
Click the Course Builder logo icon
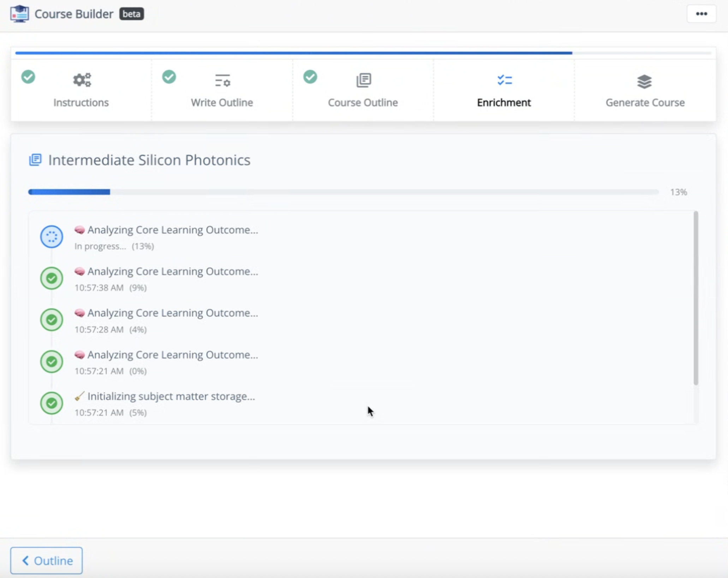click(19, 14)
